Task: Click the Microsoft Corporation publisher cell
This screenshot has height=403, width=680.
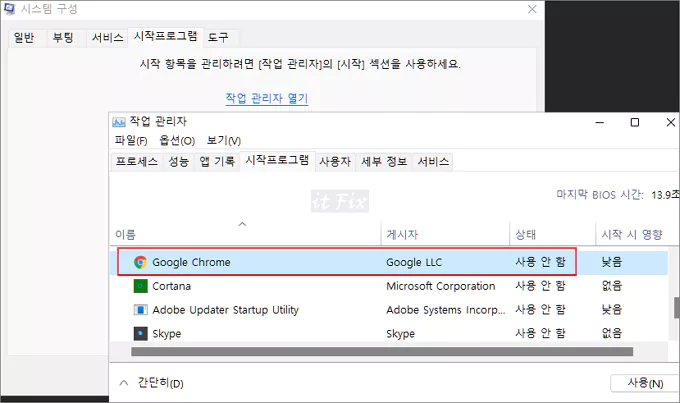Action: coord(441,286)
